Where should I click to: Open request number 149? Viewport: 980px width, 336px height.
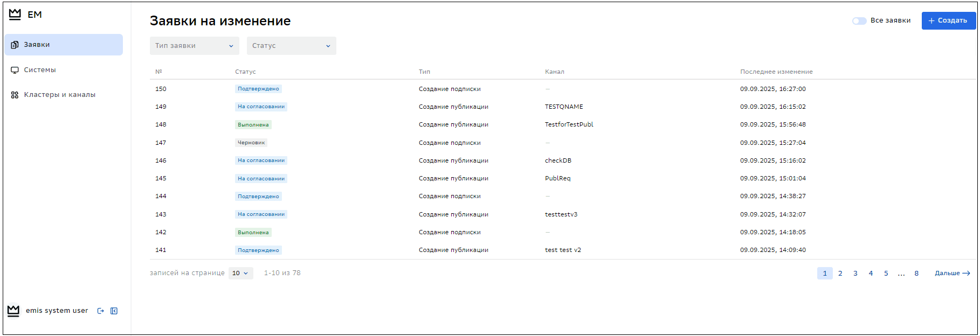563,107
